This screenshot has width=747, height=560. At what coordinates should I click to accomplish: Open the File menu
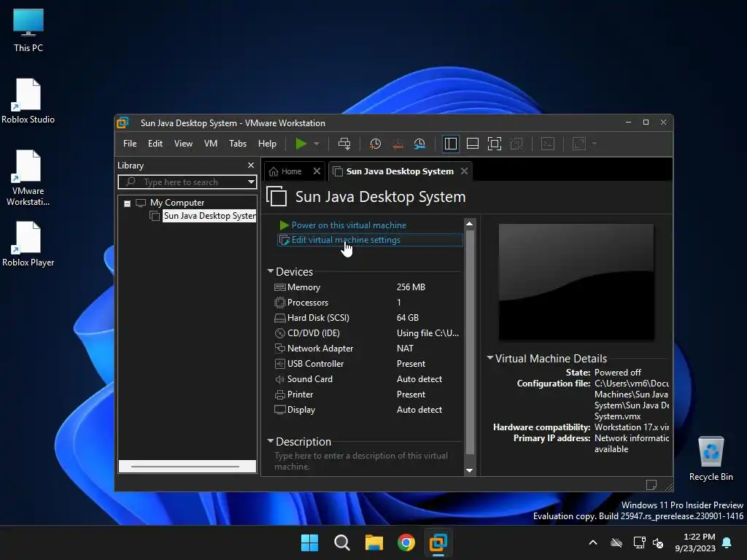pos(130,144)
